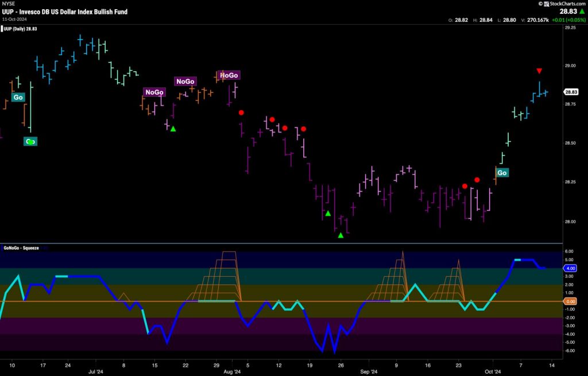Click the upper Go label near June 10

coord(18,98)
